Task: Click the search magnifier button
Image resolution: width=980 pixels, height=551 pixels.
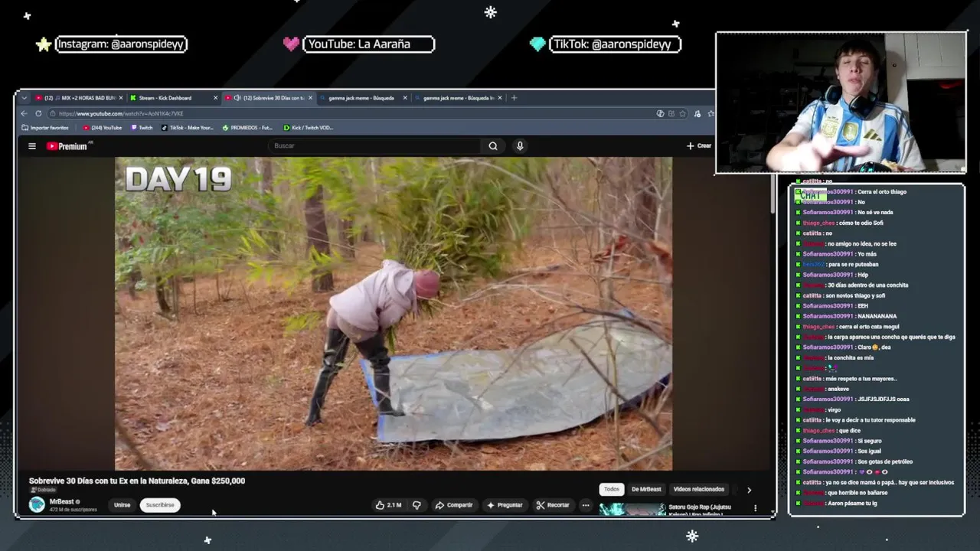Action: point(493,146)
